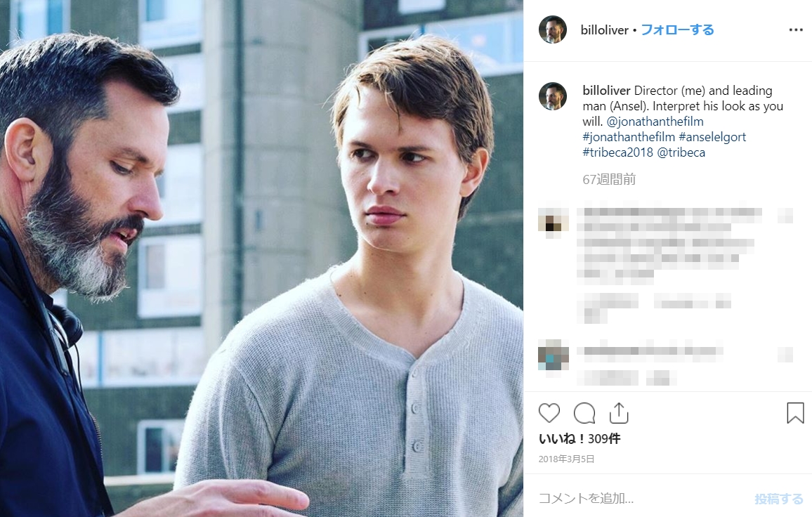Click the 投稿する post comment button
The height and width of the screenshot is (517, 812).
click(x=778, y=499)
